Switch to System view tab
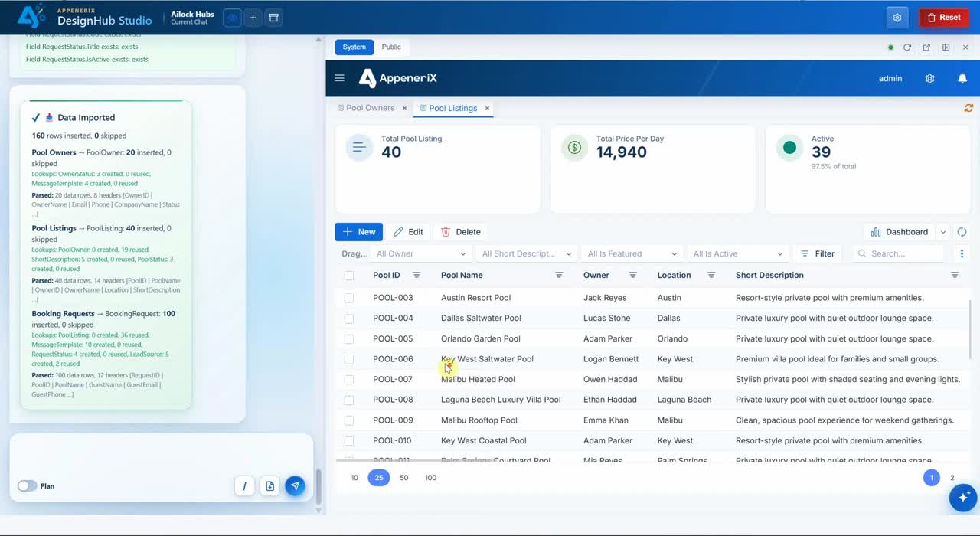 354,47
